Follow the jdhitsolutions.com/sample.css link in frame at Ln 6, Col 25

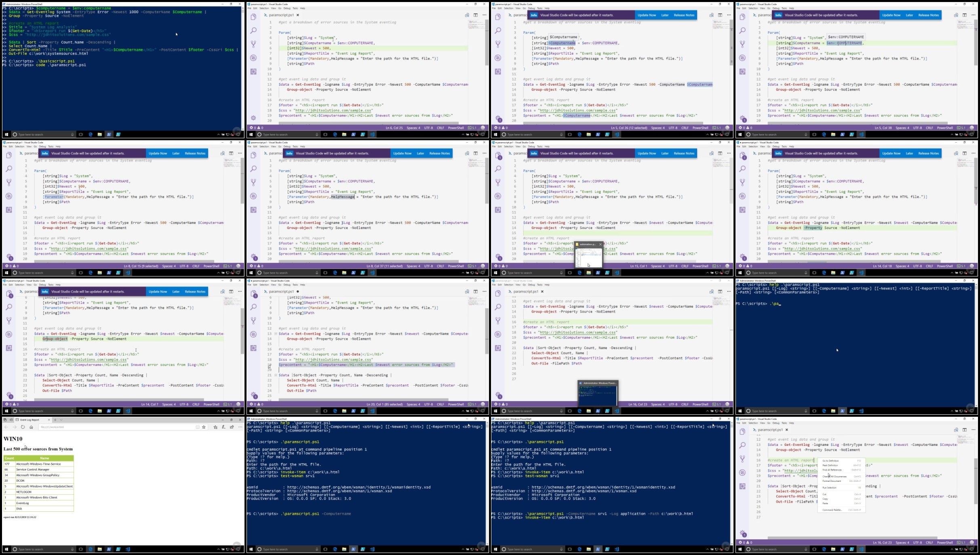[333, 110]
